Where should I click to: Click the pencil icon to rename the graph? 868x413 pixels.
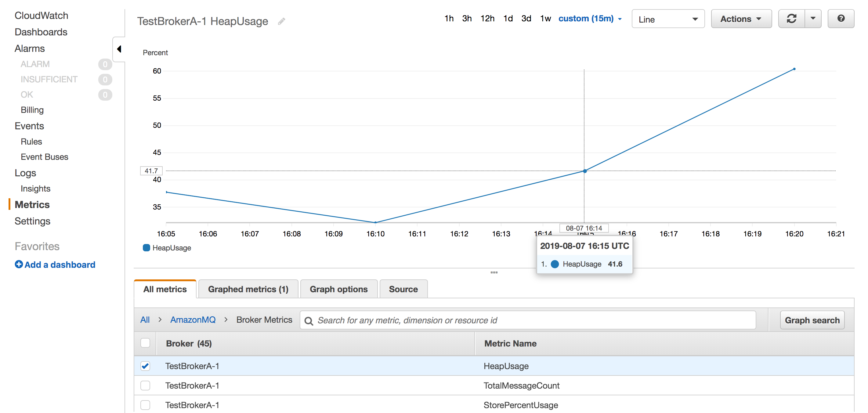(x=281, y=21)
